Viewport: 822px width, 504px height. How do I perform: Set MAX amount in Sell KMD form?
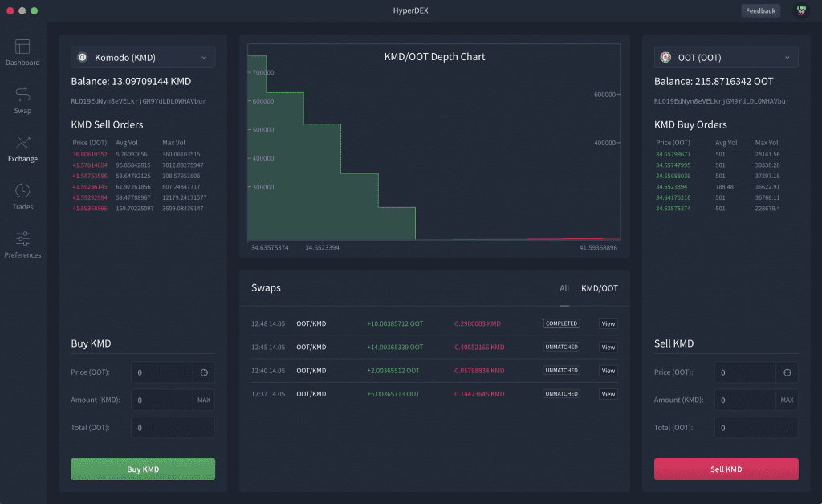(x=787, y=400)
